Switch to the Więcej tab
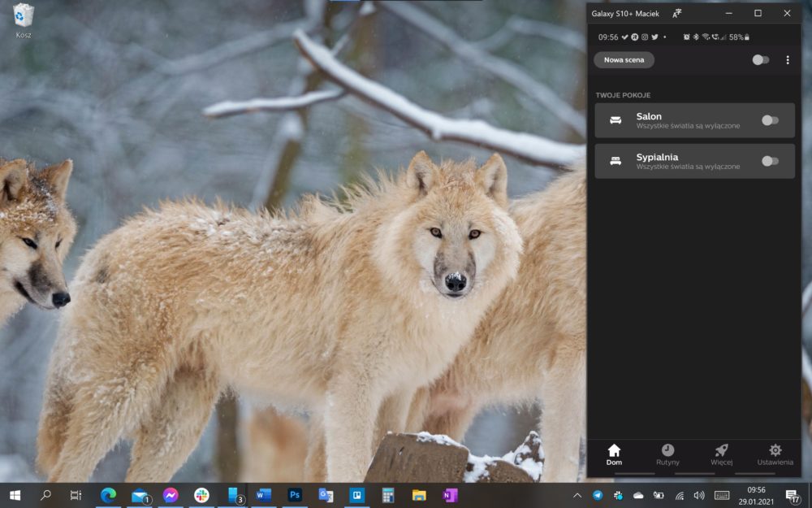812x508 pixels. [x=721, y=454]
